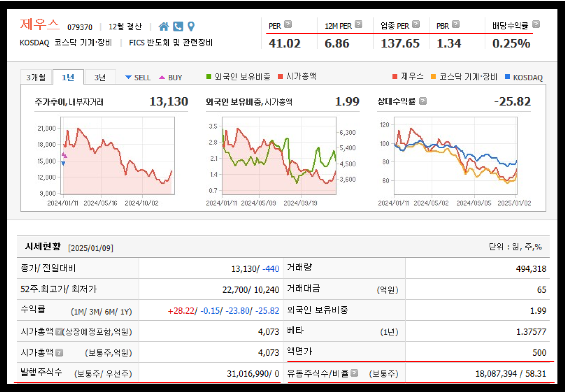The height and width of the screenshot is (392, 565).
Task: Click the 주가추이 price chart thumbnail
Action: point(117,156)
